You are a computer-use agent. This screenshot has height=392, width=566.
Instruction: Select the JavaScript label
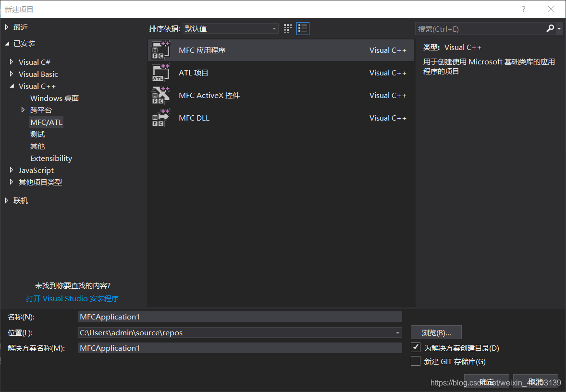tap(36, 170)
